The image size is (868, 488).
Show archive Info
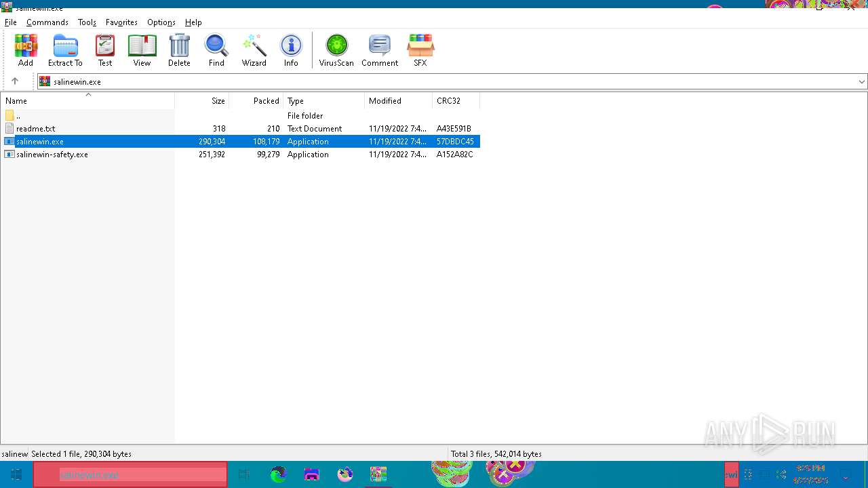click(x=291, y=51)
